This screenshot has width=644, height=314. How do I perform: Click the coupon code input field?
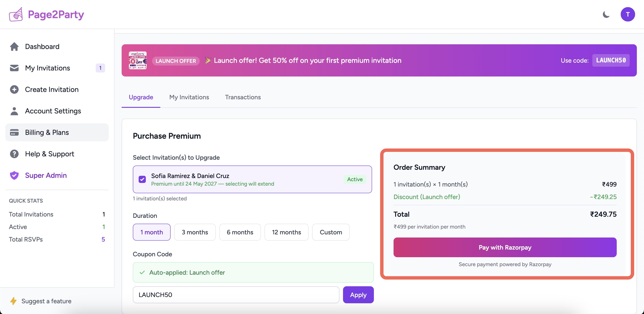click(236, 295)
